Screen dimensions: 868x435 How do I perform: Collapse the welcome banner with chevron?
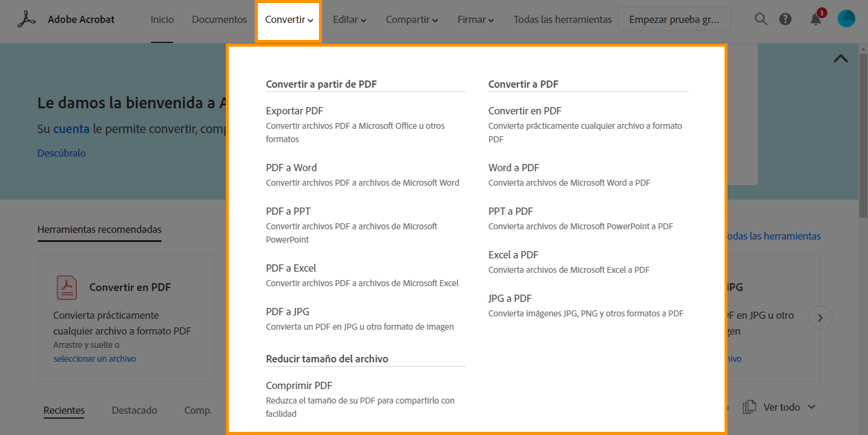coord(840,59)
